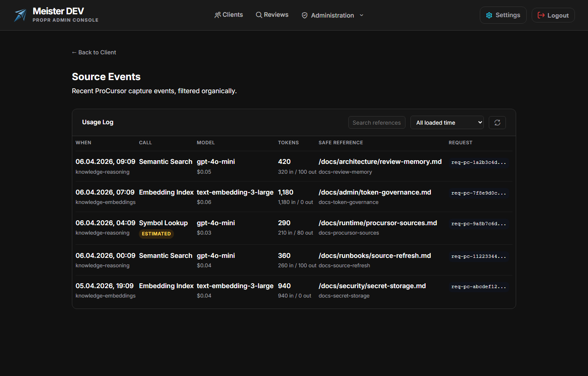Click the Settings button
The height and width of the screenshot is (376, 588).
503,15
